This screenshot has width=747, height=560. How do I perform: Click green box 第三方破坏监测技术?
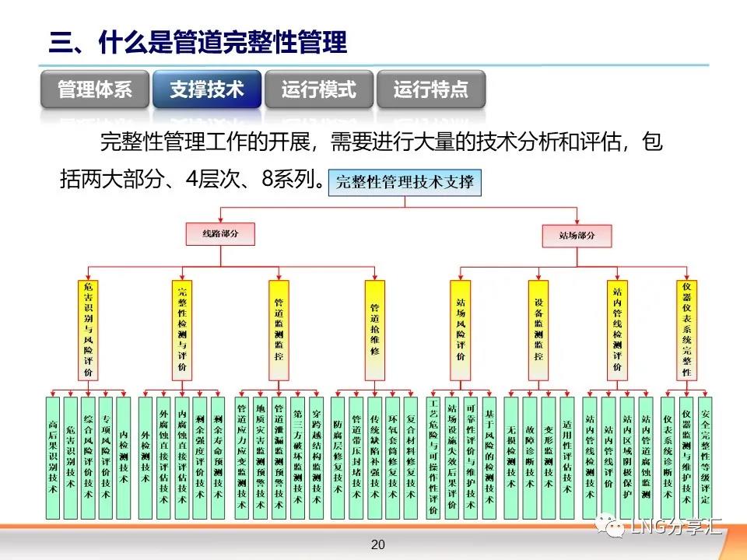297,458
